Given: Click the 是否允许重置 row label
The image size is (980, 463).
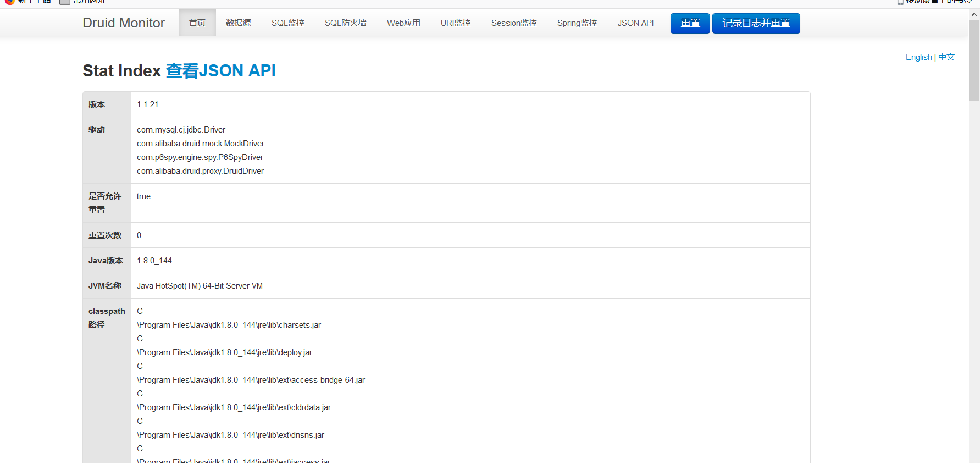Looking at the screenshot, I should tap(105, 203).
